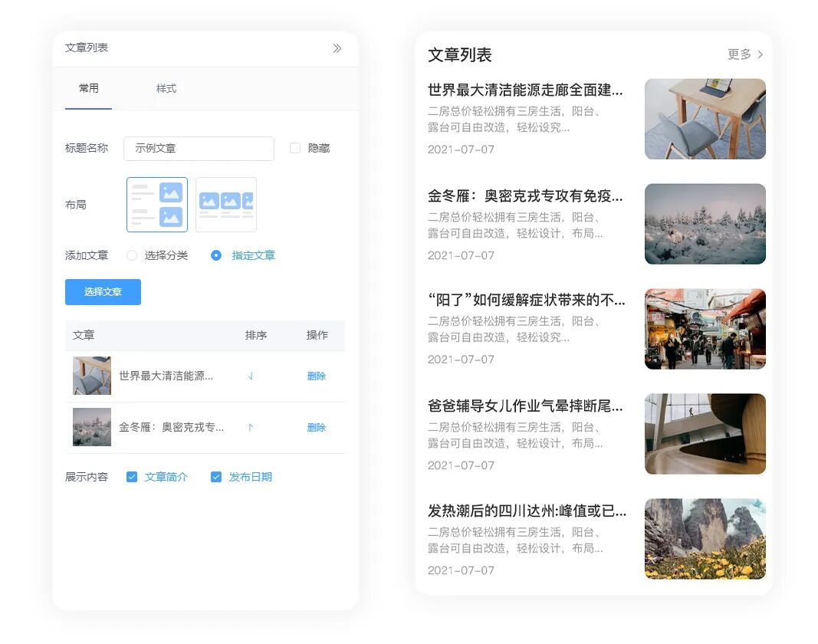Click the blue 选择文章 button

point(103,292)
